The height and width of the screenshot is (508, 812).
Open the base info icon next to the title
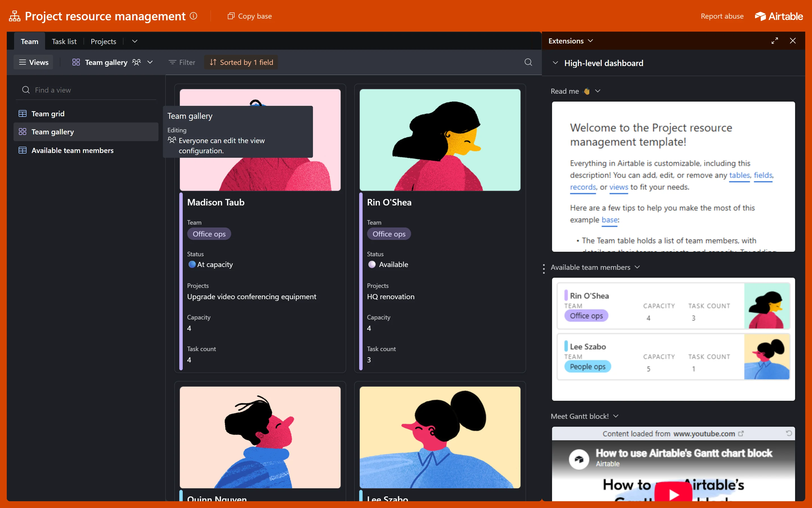pos(194,16)
